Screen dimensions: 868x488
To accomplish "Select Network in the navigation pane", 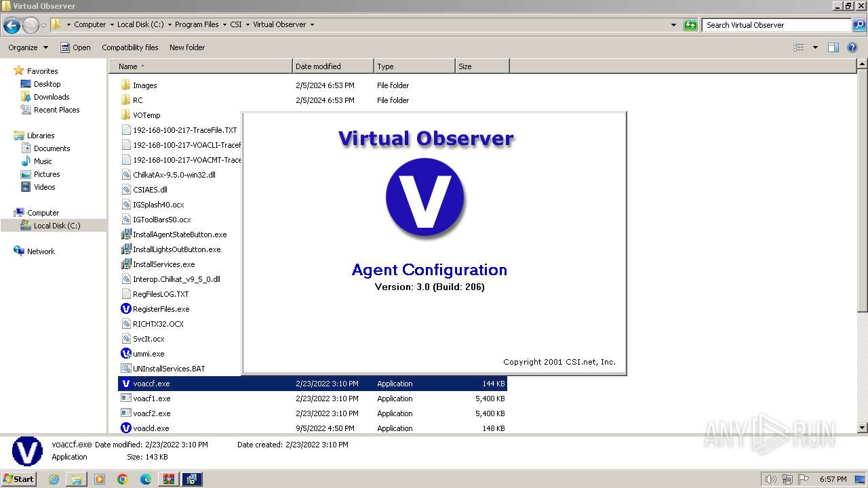I will [41, 251].
